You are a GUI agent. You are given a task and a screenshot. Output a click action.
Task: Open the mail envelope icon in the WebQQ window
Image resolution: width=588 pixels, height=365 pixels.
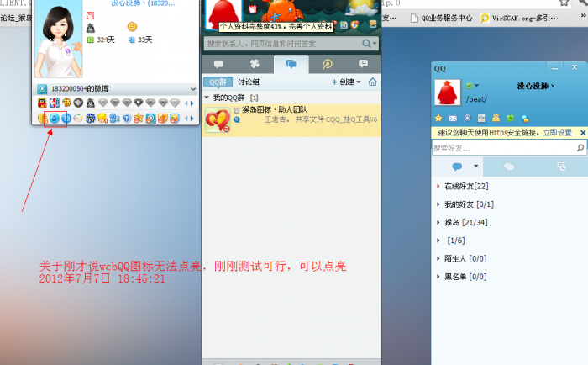point(453,119)
